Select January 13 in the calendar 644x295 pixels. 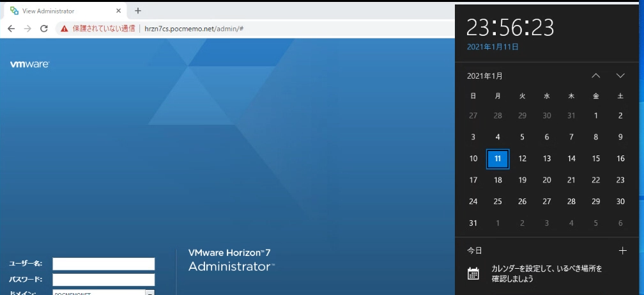click(547, 159)
